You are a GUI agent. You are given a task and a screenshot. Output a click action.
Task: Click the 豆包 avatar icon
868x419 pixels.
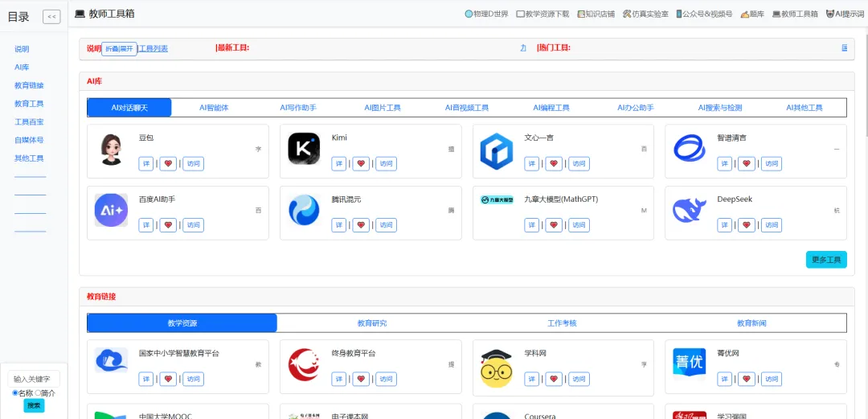(x=111, y=149)
